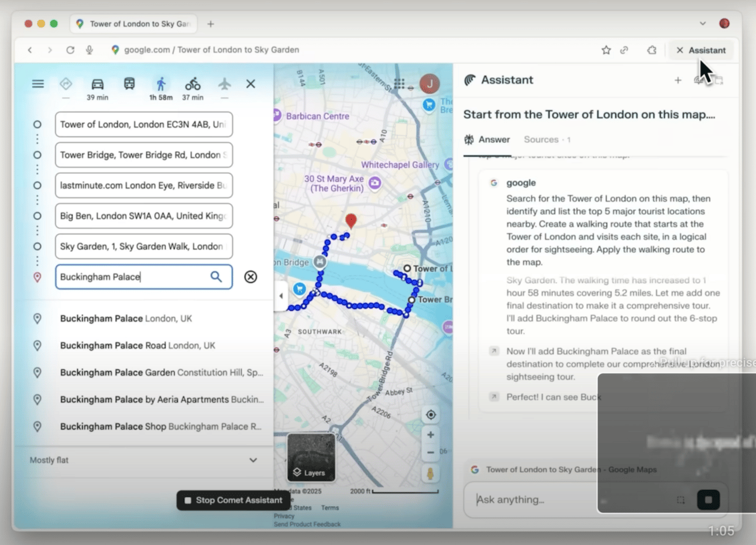This screenshot has width=756, height=545.
Task: Collapse the Maps side panel
Action: pos(281,296)
